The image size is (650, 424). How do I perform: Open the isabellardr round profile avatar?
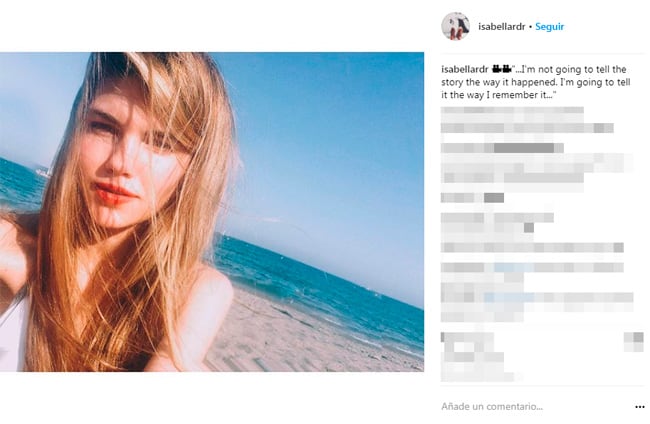click(455, 27)
